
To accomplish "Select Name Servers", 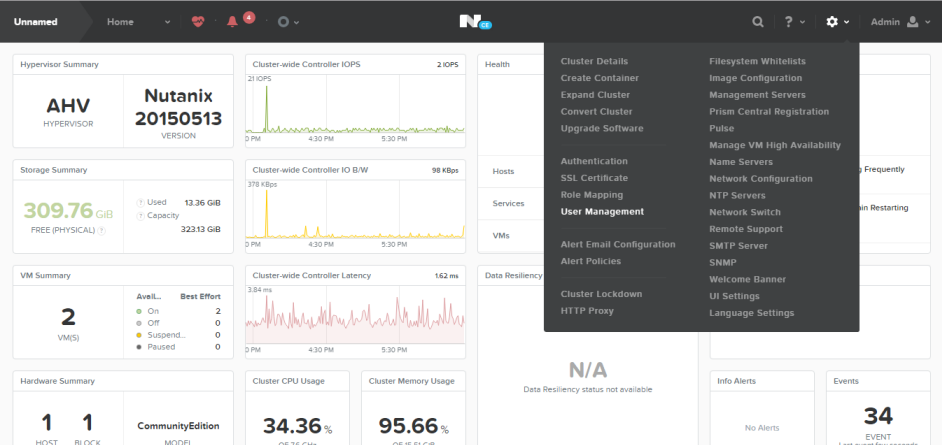I will (741, 162).
